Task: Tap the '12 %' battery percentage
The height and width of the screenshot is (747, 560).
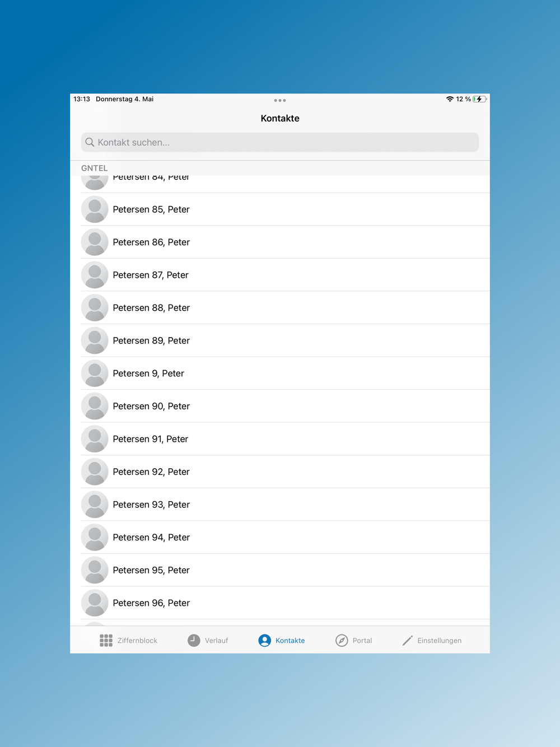Action: (x=463, y=99)
